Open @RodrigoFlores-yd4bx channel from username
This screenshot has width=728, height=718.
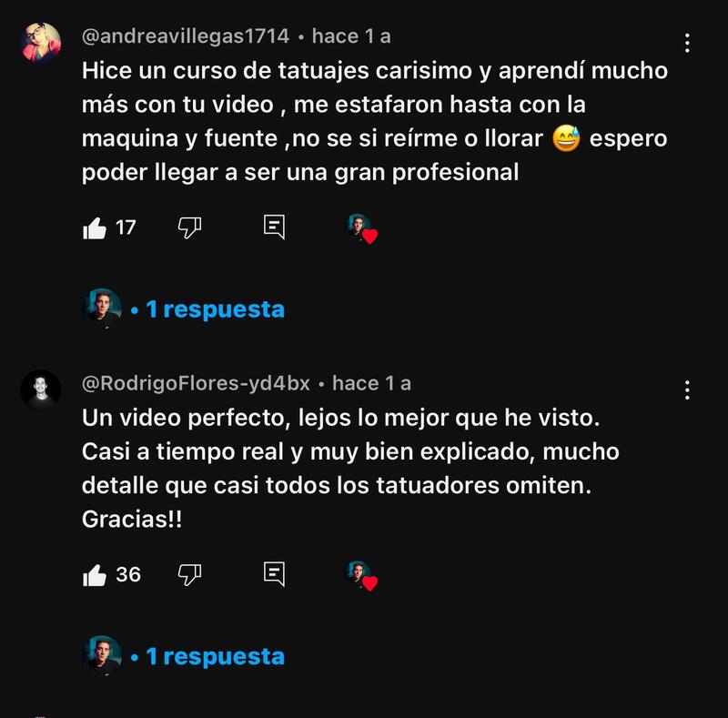point(196,384)
